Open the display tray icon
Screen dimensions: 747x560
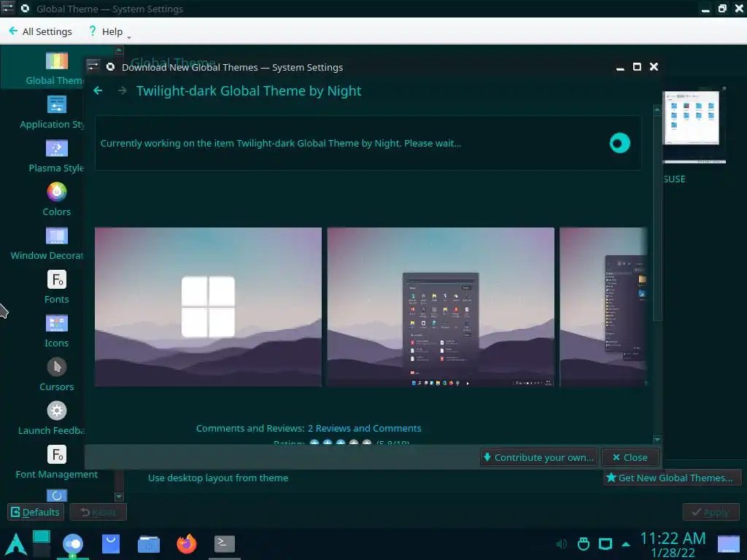point(605,544)
